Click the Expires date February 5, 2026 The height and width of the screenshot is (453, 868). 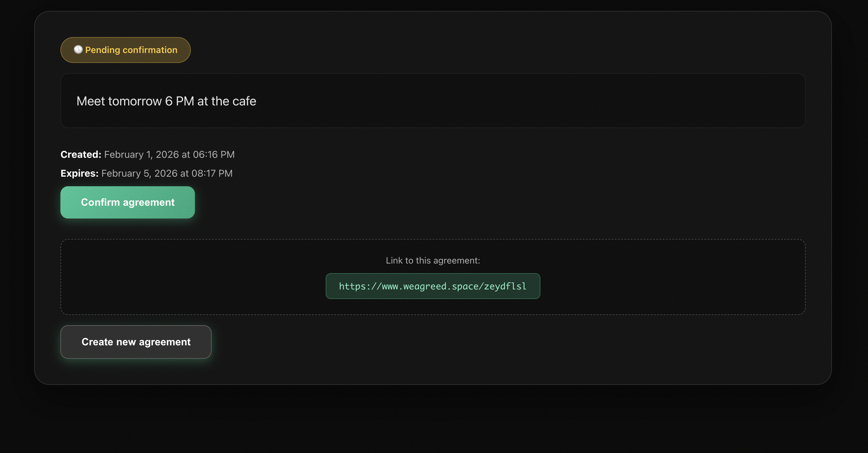tap(167, 173)
